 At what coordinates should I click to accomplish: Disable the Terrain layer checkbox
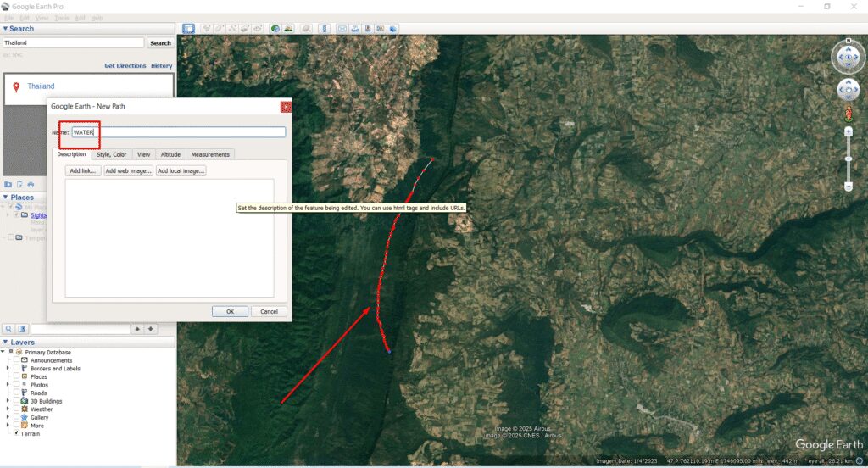pos(17,433)
